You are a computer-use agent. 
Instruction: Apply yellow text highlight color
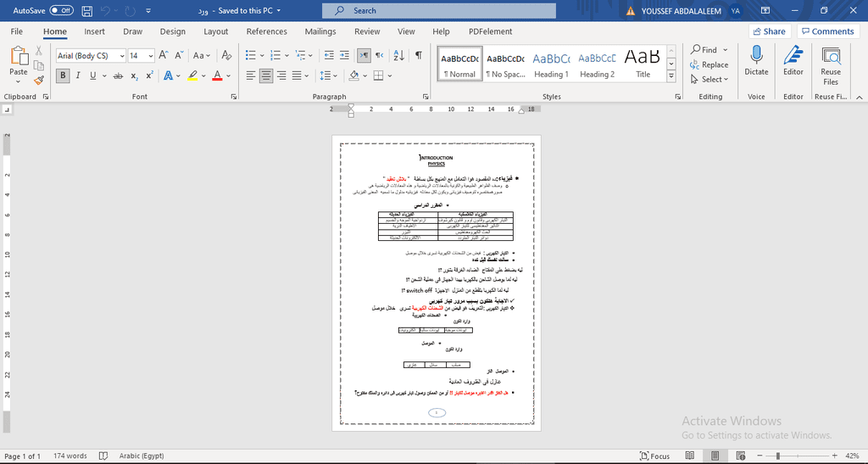coord(192,75)
